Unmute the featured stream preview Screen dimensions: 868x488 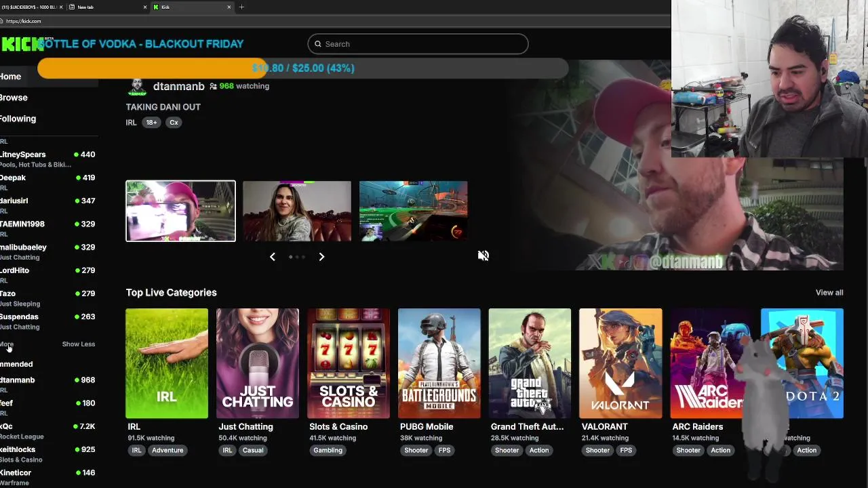point(483,256)
